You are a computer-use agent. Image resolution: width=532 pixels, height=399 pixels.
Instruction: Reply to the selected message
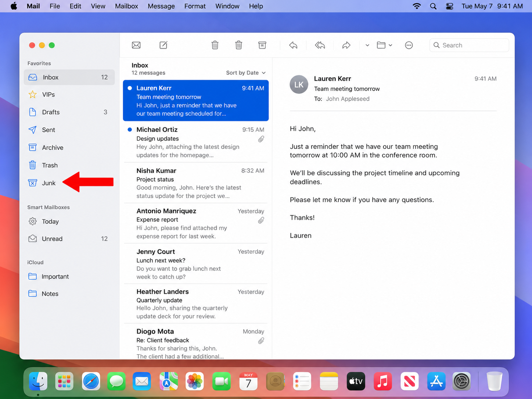[293, 45]
